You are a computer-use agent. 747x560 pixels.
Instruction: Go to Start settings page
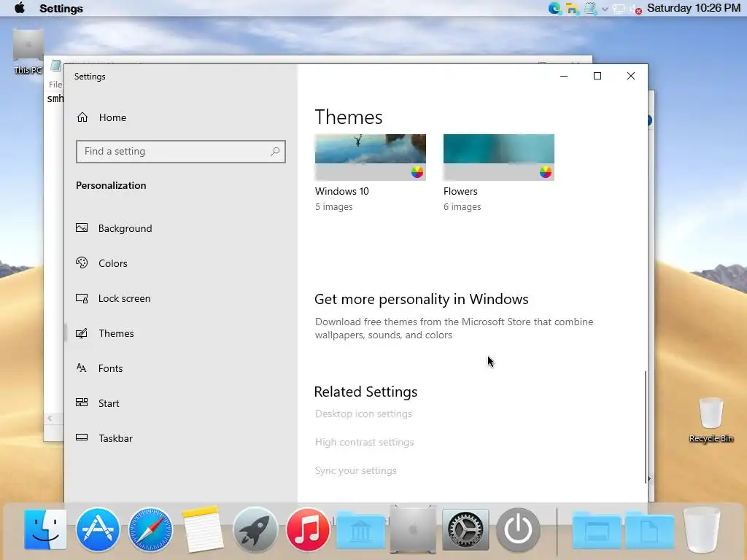(x=109, y=402)
